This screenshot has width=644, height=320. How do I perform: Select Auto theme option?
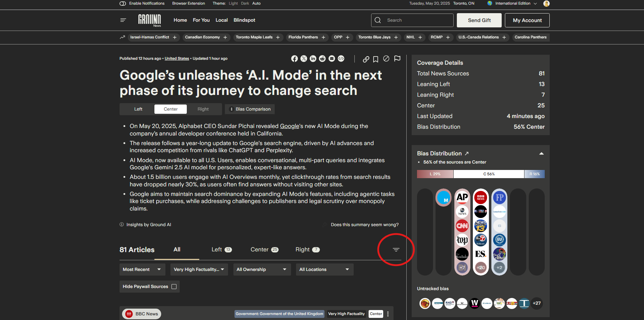(x=257, y=4)
